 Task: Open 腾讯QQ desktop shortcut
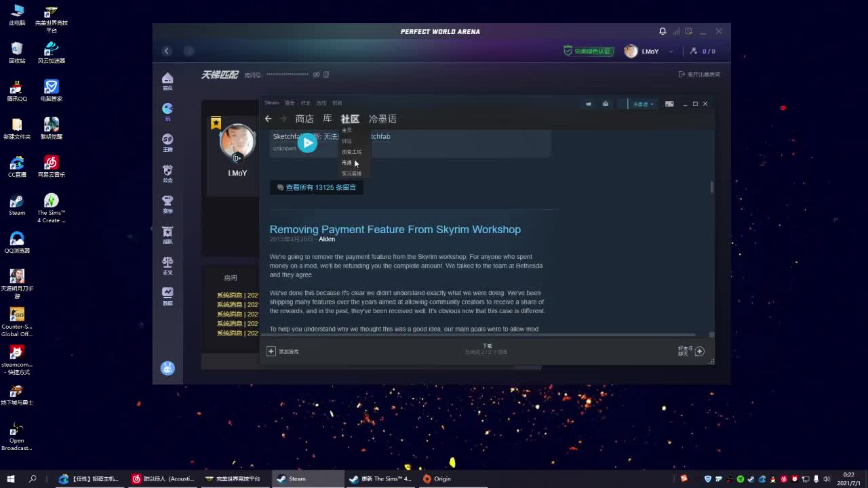(17, 91)
